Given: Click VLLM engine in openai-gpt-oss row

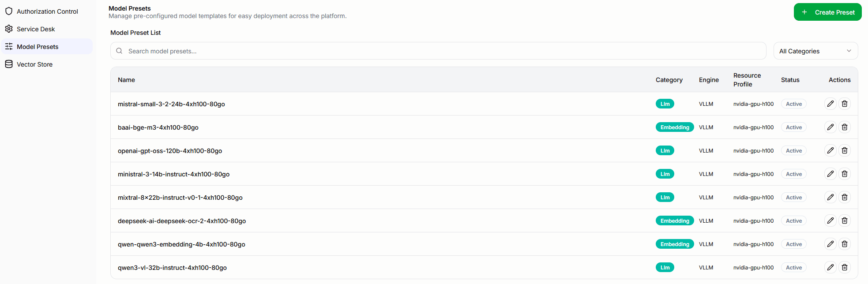Looking at the screenshot, I should click(706, 151).
